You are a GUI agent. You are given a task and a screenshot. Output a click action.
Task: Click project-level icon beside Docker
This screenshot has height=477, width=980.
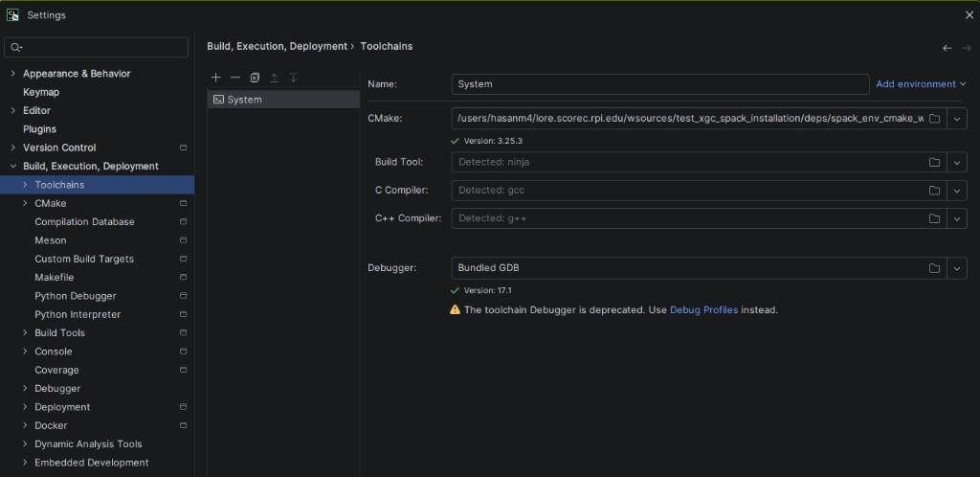coord(183,425)
